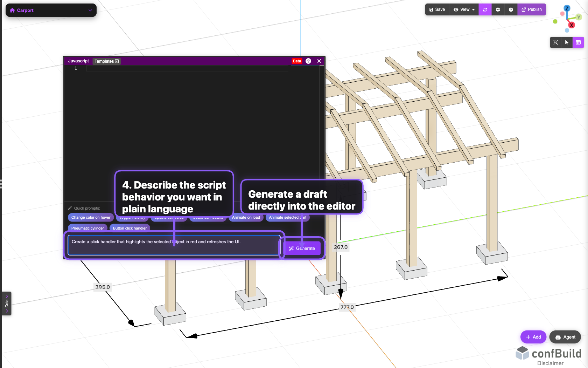Open the Agent panel with the cube icon
Viewport: 588px width, 368px height.
[565, 337]
